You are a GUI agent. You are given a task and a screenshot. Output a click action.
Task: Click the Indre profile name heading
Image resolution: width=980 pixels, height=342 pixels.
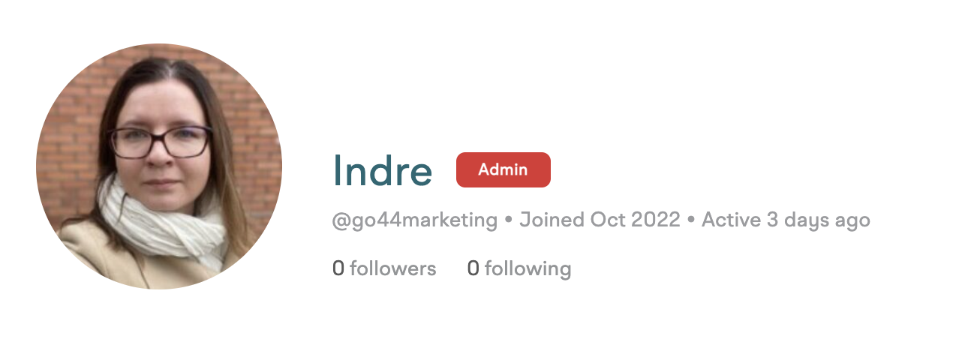tap(383, 170)
